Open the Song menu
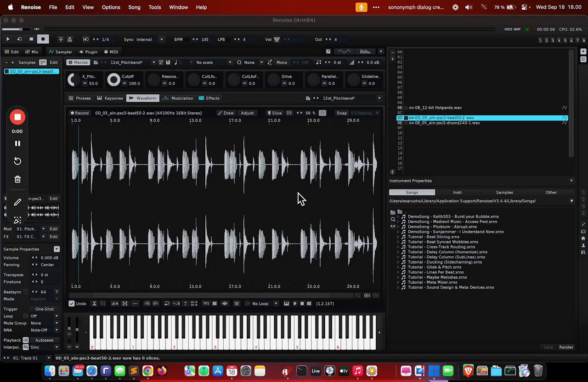This screenshot has height=382, width=588. (x=134, y=7)
